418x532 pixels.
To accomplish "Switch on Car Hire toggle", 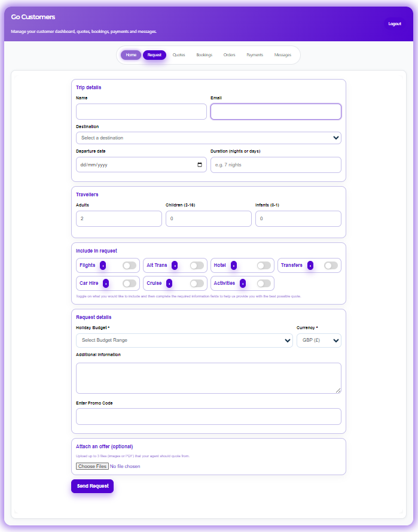I will click(x=130, y=283).
